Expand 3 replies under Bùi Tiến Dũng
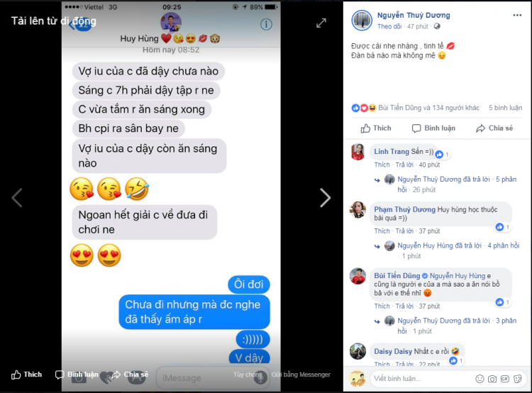The height and width of the screenshot is (393, 532). (457, 326)
